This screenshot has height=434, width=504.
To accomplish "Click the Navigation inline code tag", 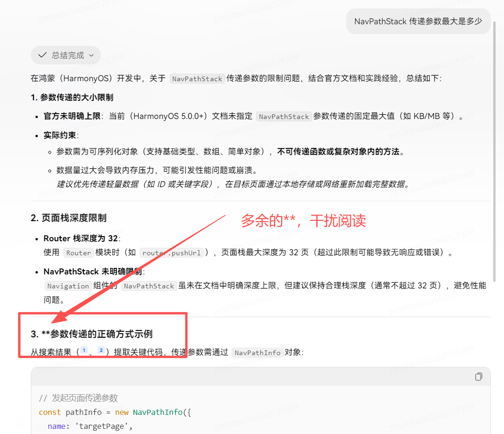I will [68, 286].
